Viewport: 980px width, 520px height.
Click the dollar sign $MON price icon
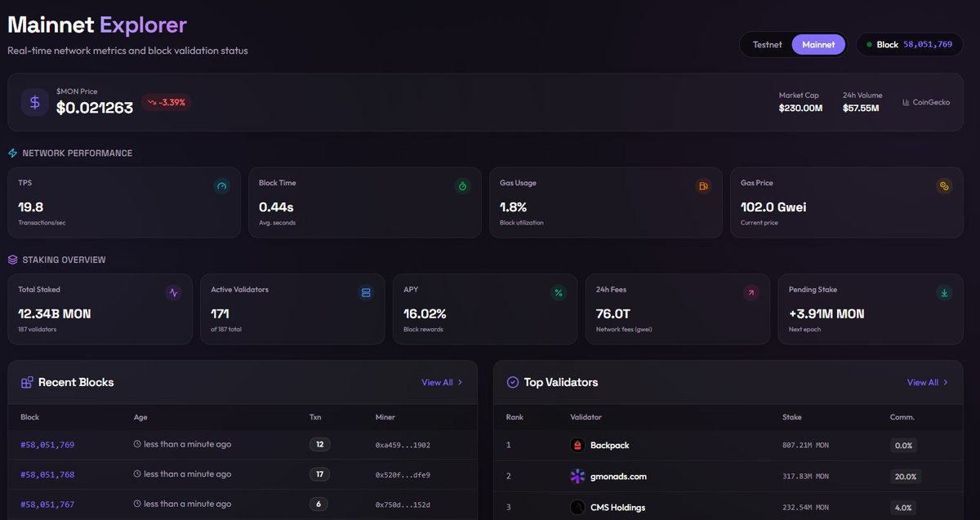34,102
